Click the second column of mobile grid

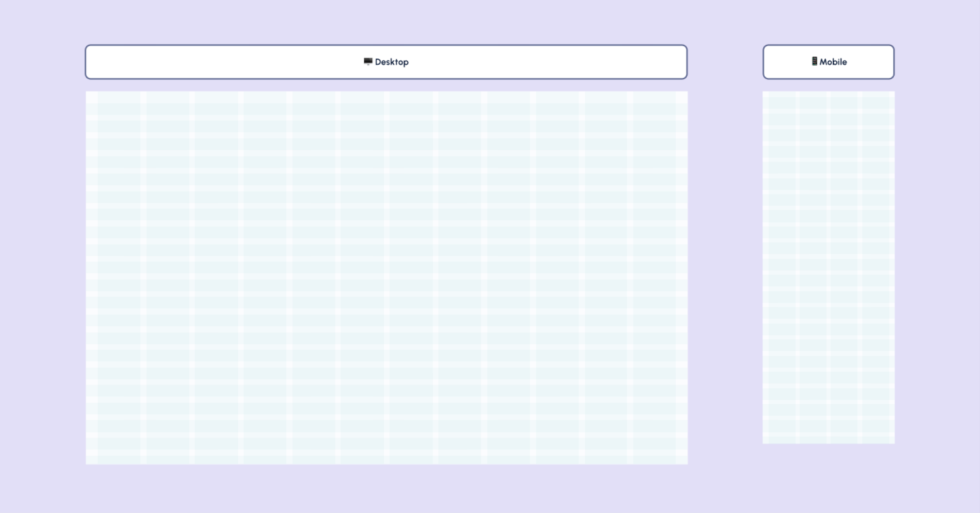[813, 267]
